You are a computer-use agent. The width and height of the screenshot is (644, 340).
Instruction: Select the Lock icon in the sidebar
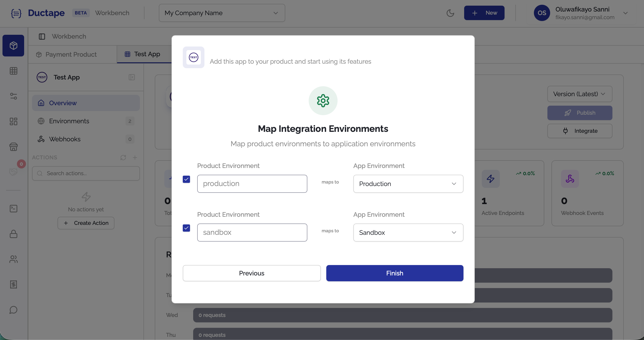[13, 234]
